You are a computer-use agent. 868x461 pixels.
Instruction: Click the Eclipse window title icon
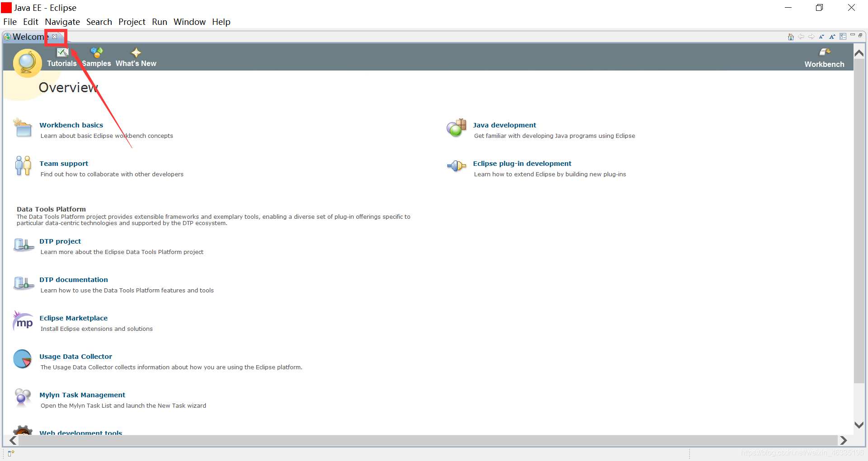click(x=6, y=8)
